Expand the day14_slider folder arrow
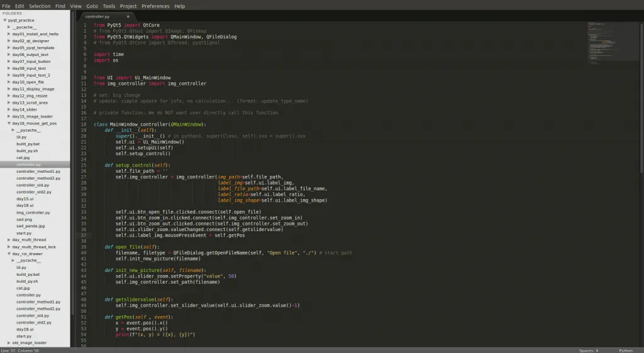The image size is (644, 353). point(9,109)
